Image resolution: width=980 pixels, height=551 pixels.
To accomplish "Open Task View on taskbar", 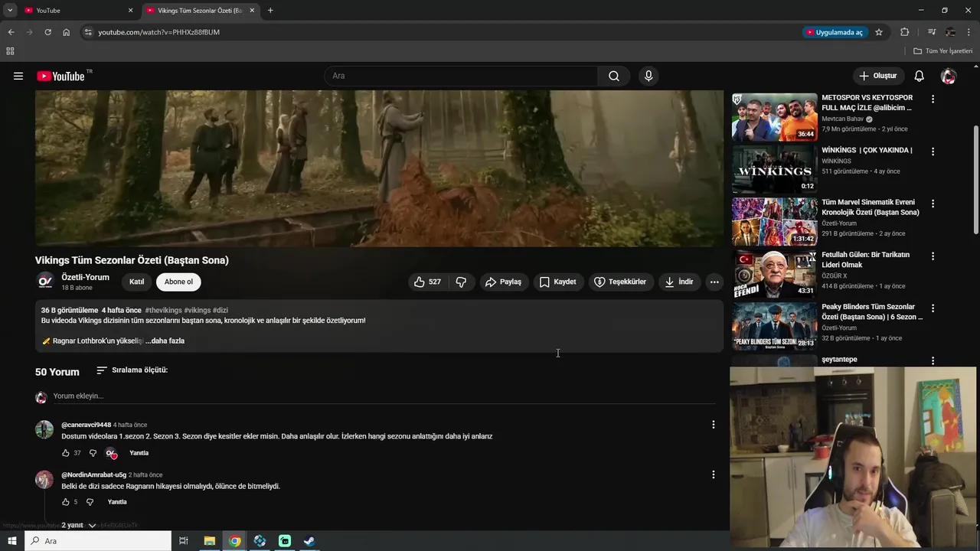I will [184, 541].
